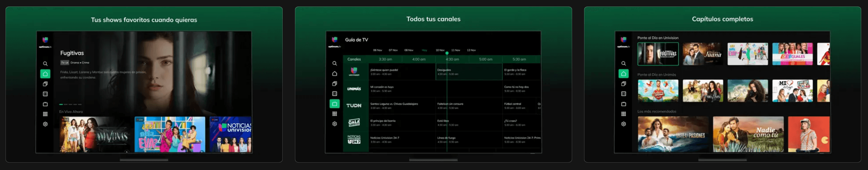Select highlighted TV icon in Guía de TV sidebar

pyautogui.click(x=335, y=104)
